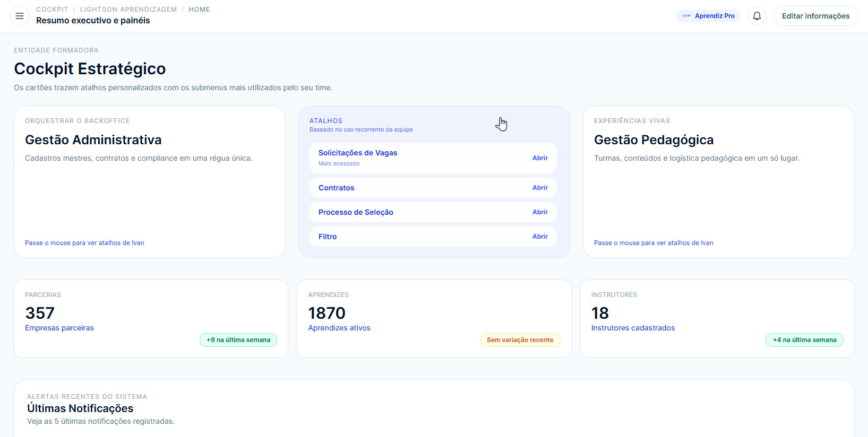The image size is (868, 437).
Task: Click the +4 na última semana badge
Action: tap(804, 340)
